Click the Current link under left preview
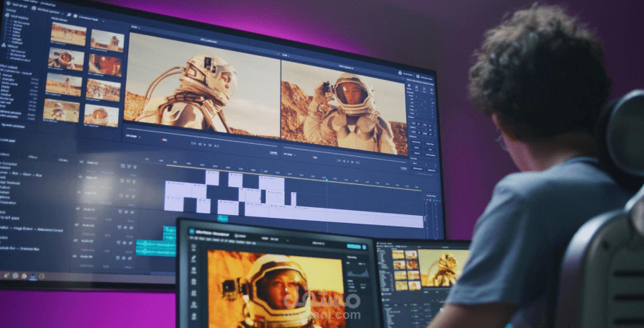 click(273, 152)
